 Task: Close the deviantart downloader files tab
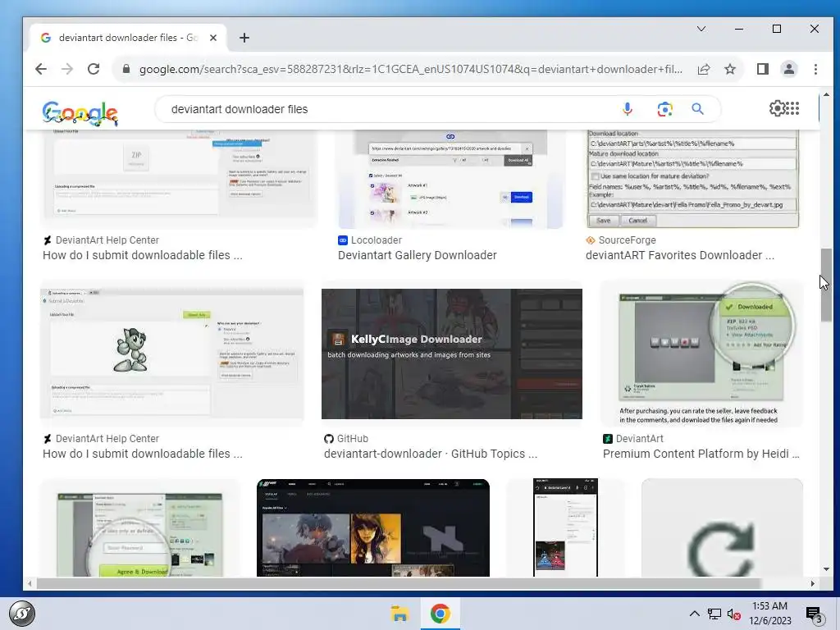(213, 38)
